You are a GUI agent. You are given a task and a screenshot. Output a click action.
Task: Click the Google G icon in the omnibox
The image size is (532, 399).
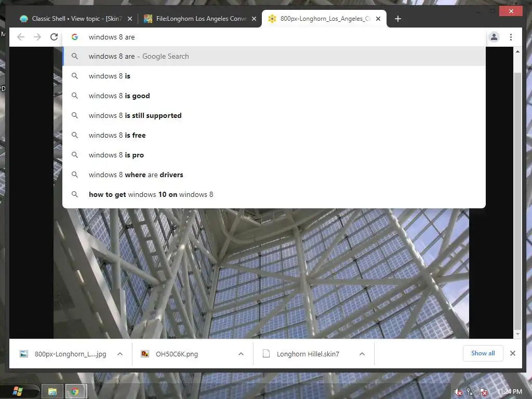[x=75, y=37]
